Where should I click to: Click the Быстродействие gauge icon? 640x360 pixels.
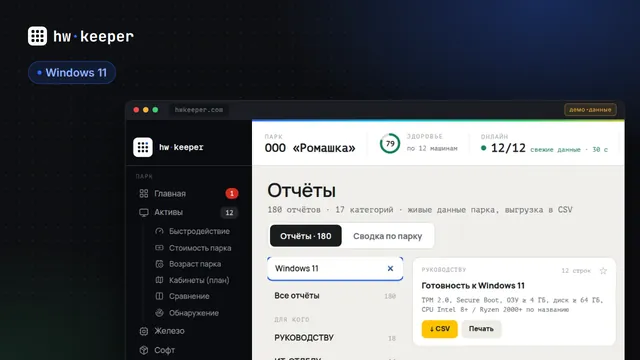tap(160, 231)
